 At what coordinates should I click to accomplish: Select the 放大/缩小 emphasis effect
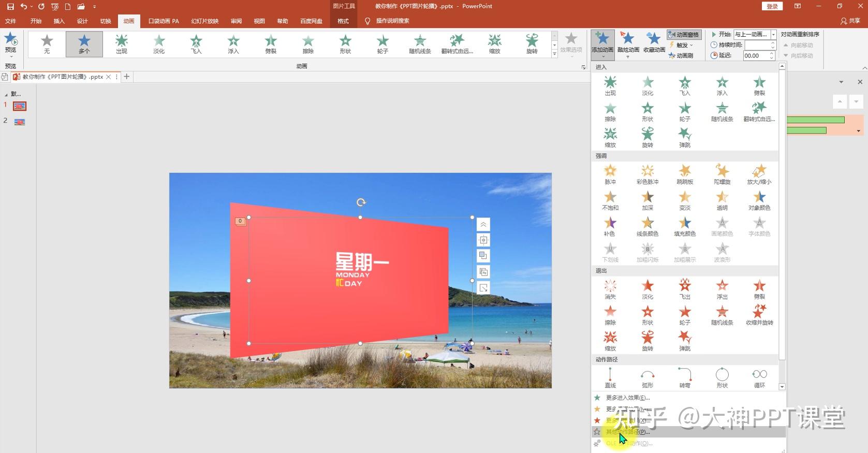click(x=759, y=174)
